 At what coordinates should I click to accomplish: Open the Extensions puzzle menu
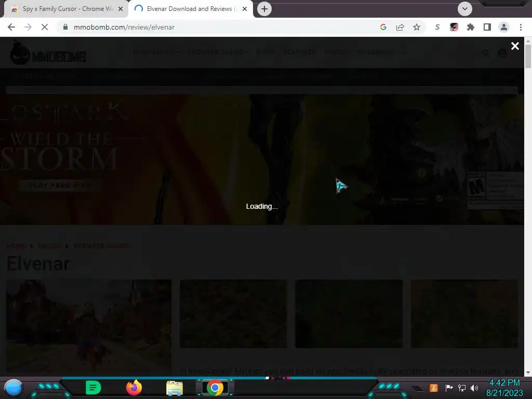pyautogui.click(x=471, y=27)
